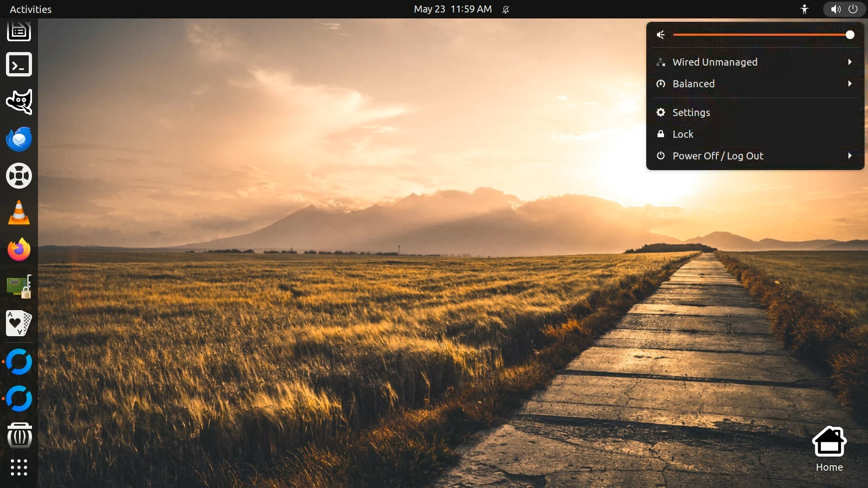Launch GIMP from the dock

pyautogui.click(x=19, y=102)
